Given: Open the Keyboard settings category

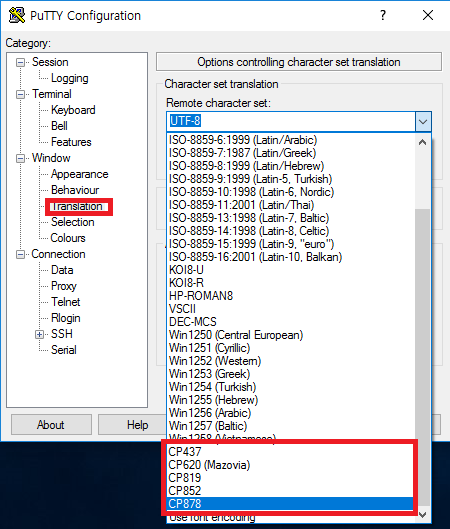Looking at the screenshot, I should (x=73, y=110).
